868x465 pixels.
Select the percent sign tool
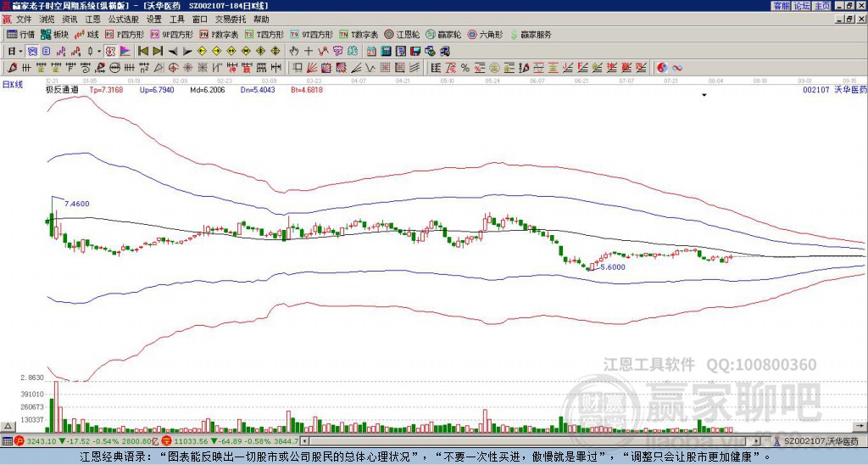tap(465, 68)
